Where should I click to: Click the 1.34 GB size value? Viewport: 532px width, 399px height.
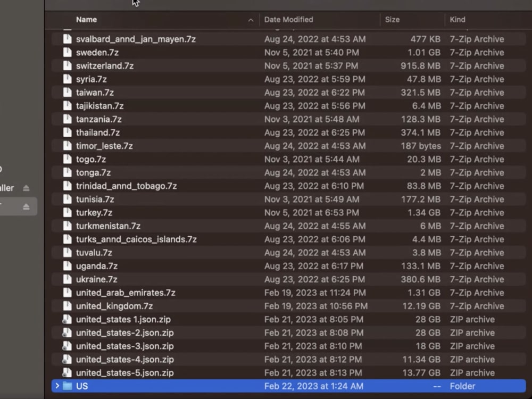click(x=424, y=212)
